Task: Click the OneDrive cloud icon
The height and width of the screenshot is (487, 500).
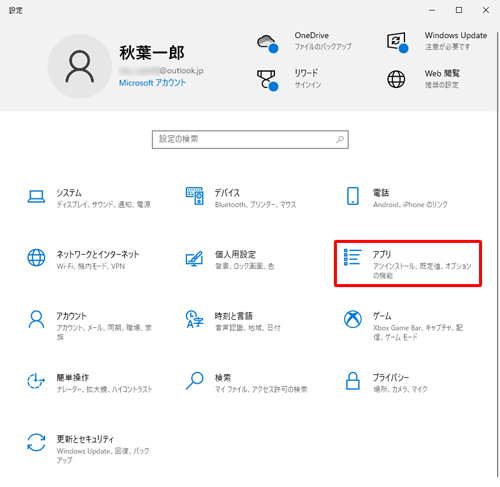Action: 267,43
